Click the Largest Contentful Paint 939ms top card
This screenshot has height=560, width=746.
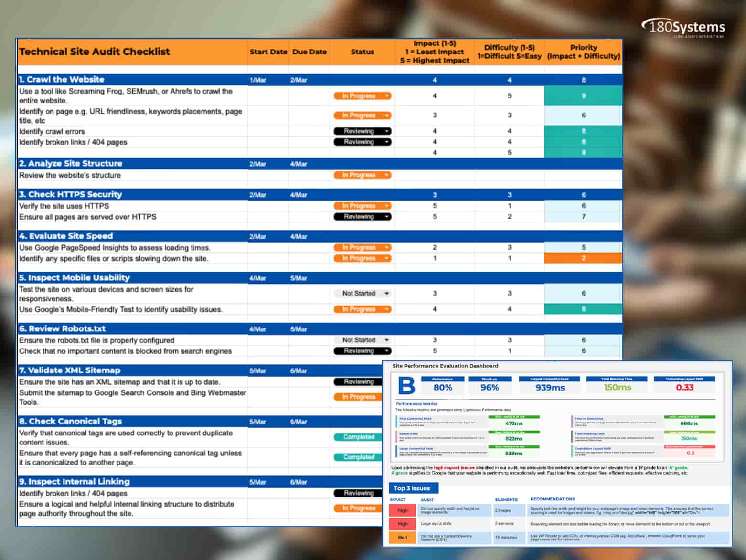tap(550, 385)
